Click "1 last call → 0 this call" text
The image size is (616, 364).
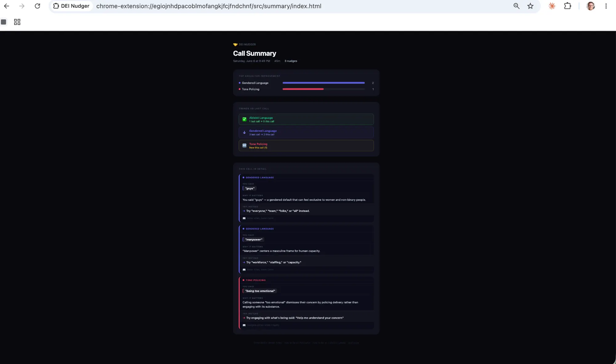coord(261,122)
